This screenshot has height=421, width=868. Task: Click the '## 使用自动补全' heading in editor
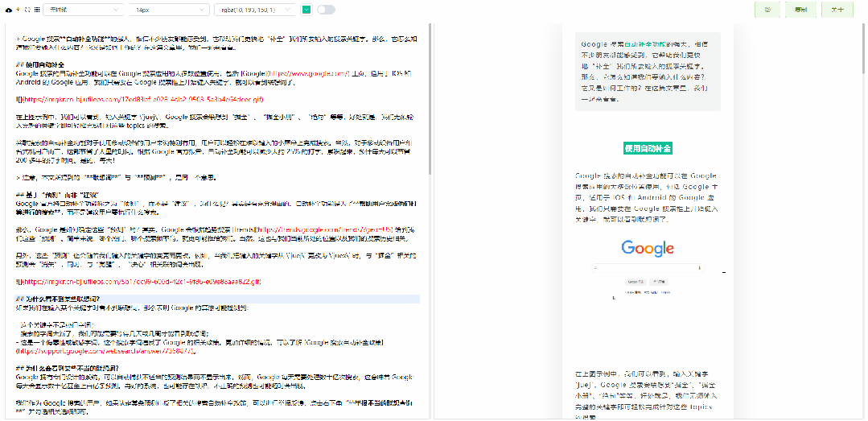click(x=41, y=65)
